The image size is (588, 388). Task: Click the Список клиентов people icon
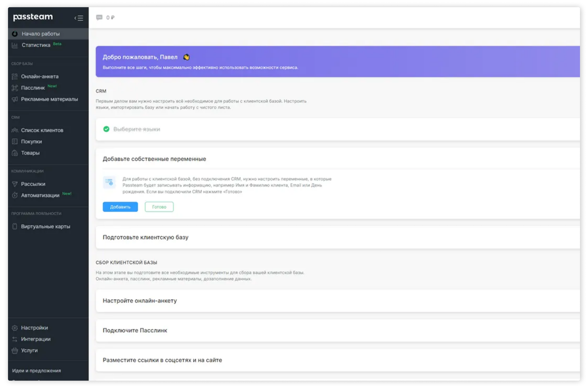point(15,130)
